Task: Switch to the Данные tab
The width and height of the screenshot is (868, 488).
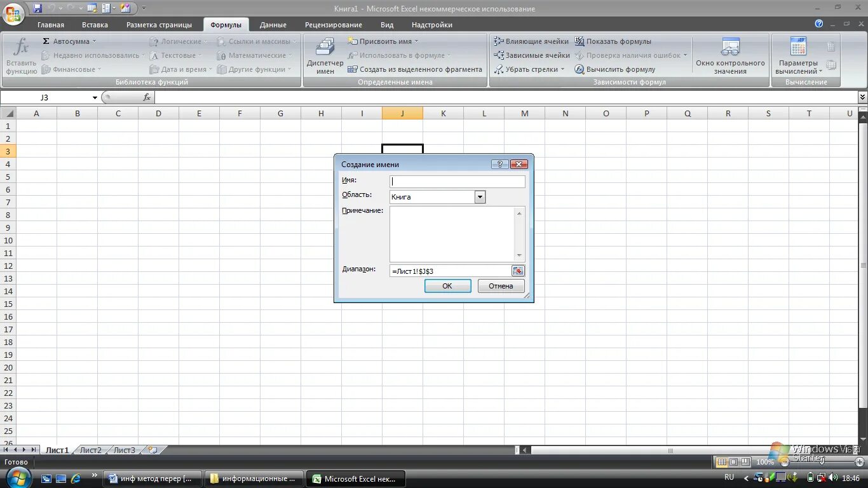Action: [273, 25]
